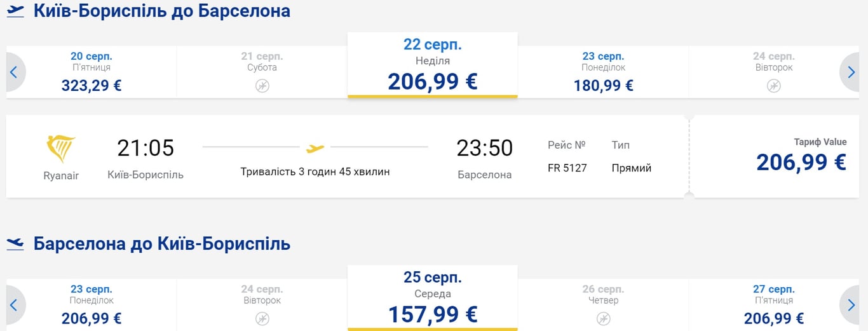Click the no-flight icon under 21 серп. Субота

(262, 86)
